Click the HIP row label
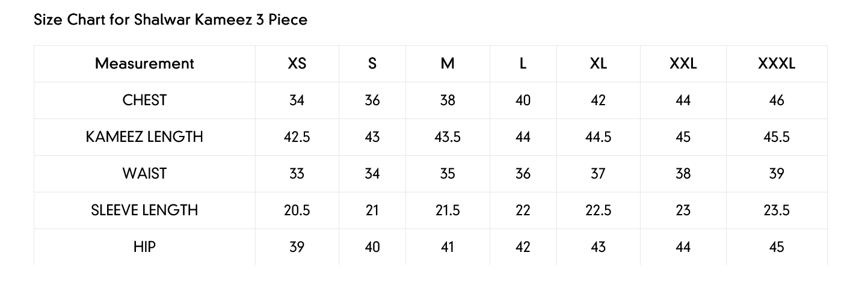The width and height of the screenshot is (868, 282). [x=144, y=247]
